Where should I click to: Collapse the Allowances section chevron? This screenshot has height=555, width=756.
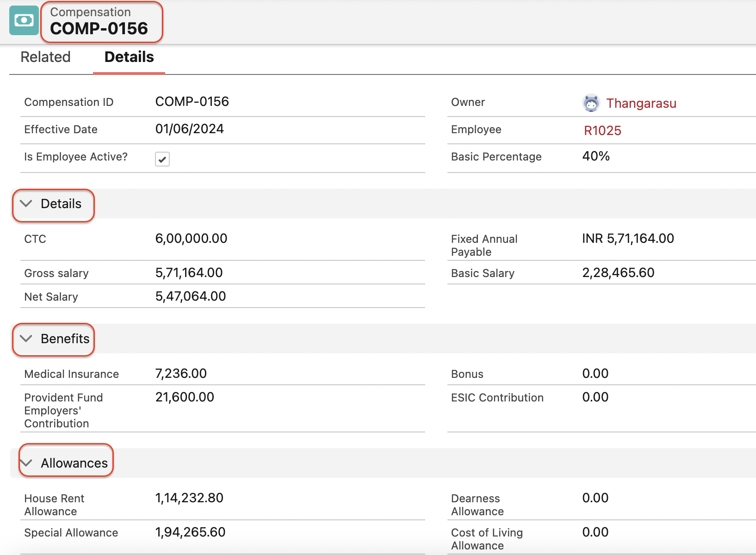point(26,463)
